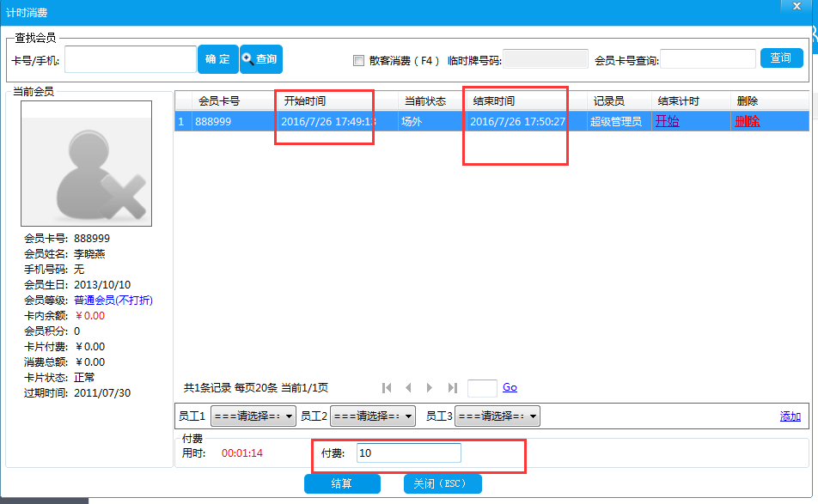Viewport: 818px width, 504px height.
Task: Jump to the first page navigation icon
Action: coord(387,387)
